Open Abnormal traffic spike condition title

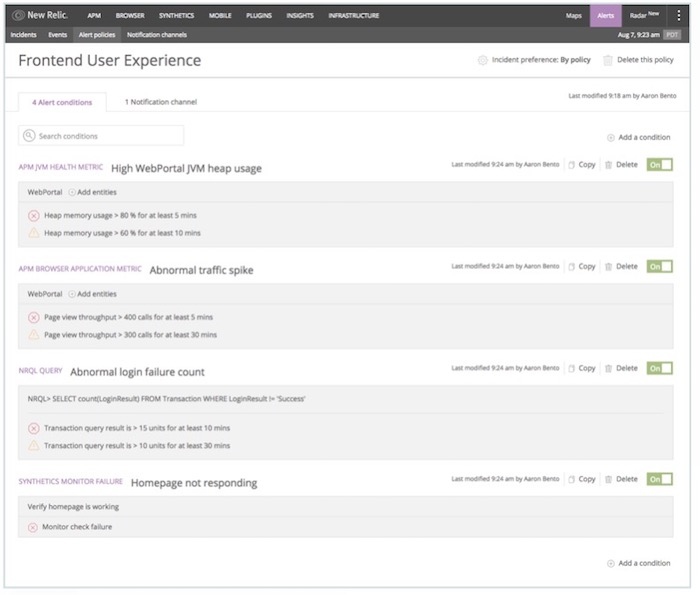click(201, 270)
